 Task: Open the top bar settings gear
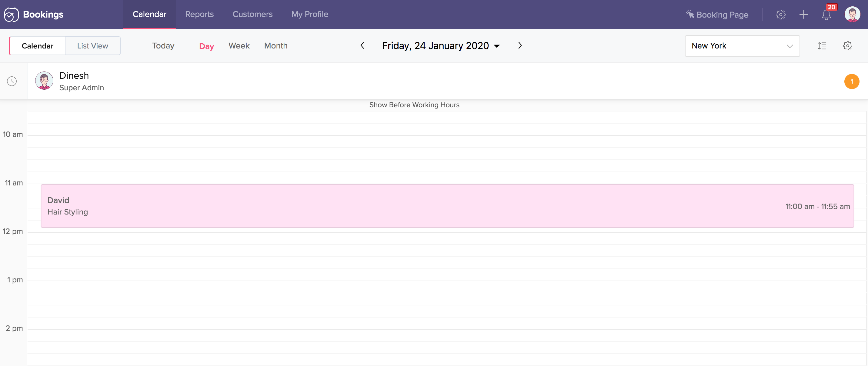780,15
